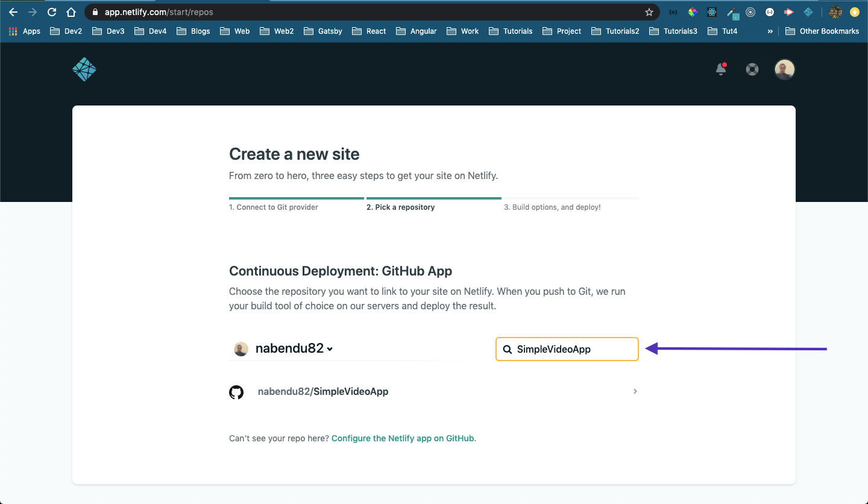
Task: Click the Netlify logo in header
Action: [x=84, y=69]
